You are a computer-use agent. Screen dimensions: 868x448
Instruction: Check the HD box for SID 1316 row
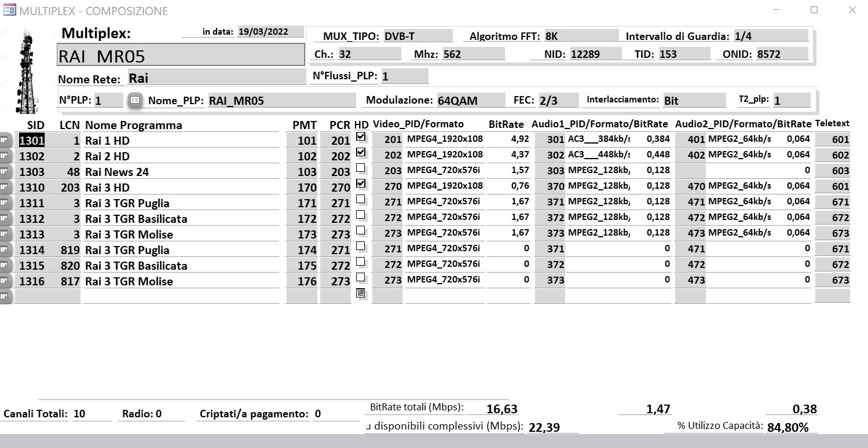361,277
